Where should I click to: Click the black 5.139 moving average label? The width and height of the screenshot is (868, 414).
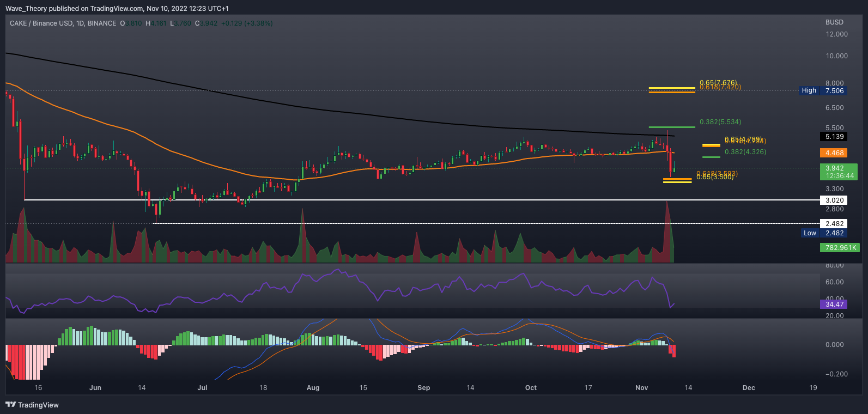coord(834,137)
